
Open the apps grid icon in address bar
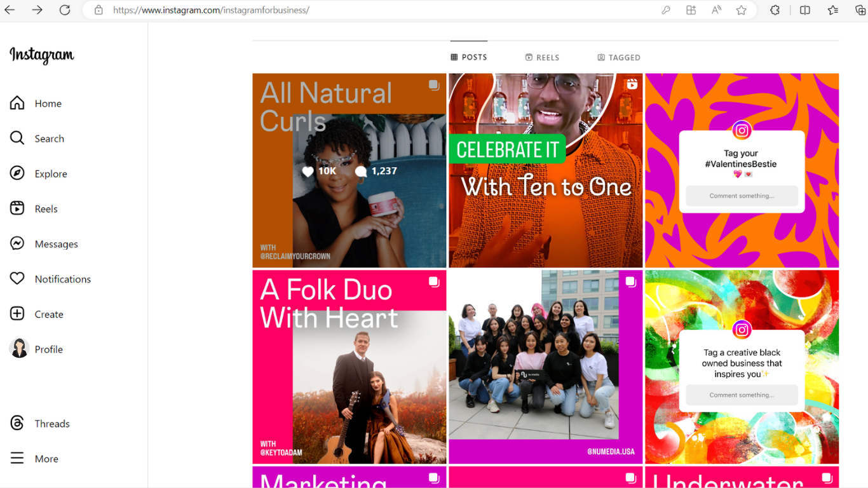point(691,10)
